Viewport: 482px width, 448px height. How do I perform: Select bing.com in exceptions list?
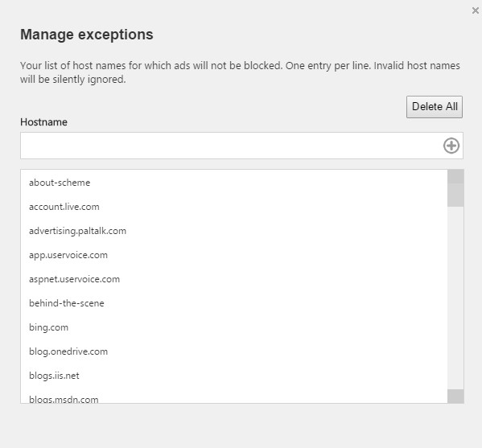pos(234,327)
